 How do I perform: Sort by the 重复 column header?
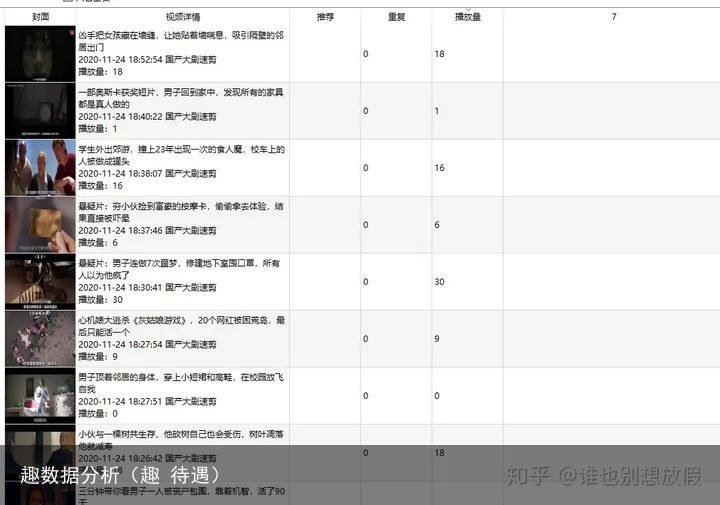pos(396,17)
